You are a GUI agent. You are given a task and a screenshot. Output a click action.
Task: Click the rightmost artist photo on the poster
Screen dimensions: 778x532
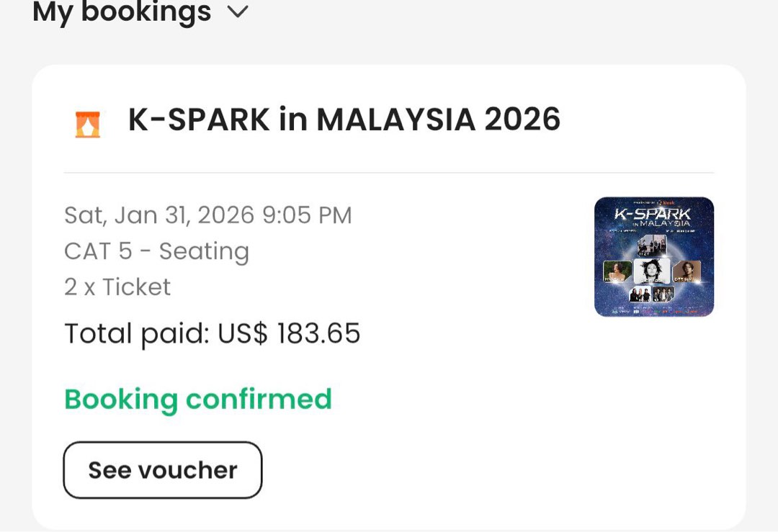[687, 271]
